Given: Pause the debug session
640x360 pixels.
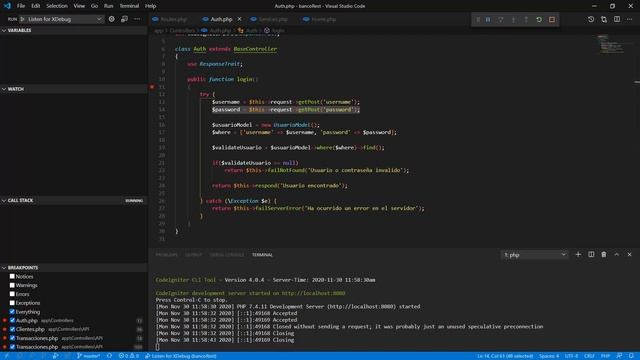Looking at the screenshot, I should click(488, 20).
